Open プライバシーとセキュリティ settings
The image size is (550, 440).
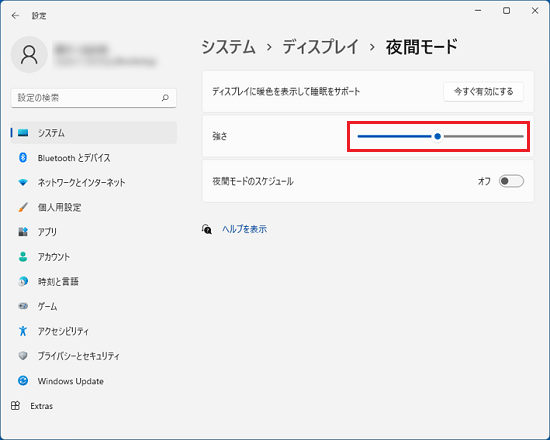coord(94,356)
